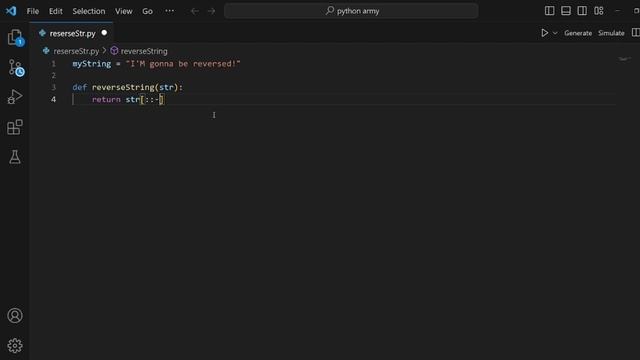Open the File menu
The width and height of the screenshot is (640, 360).
(x=33, y=11)
